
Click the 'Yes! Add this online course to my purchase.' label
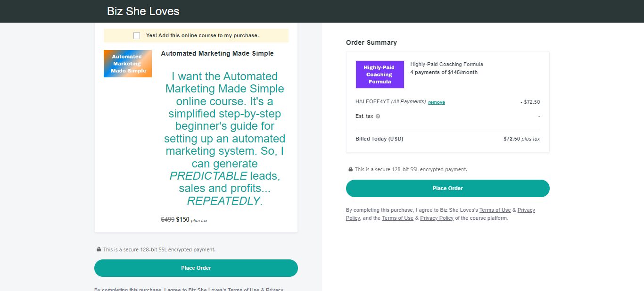coord(202,35)
